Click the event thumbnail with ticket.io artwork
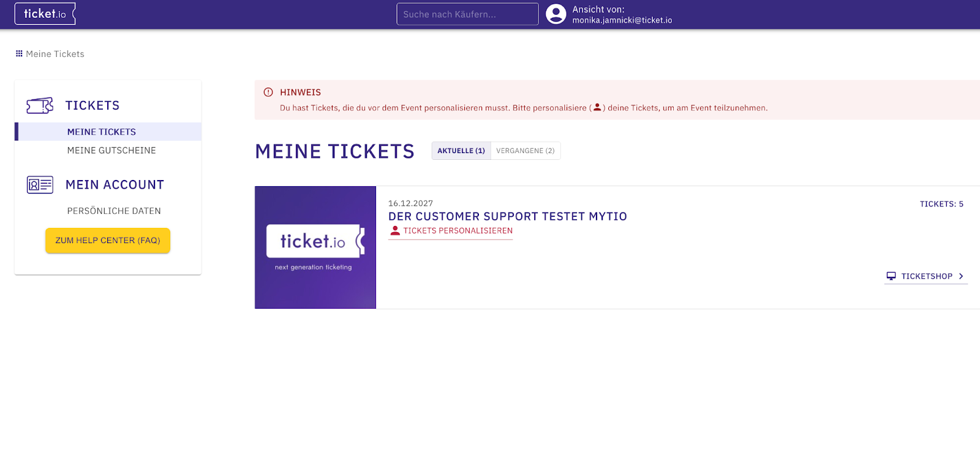 click(315, 247)
